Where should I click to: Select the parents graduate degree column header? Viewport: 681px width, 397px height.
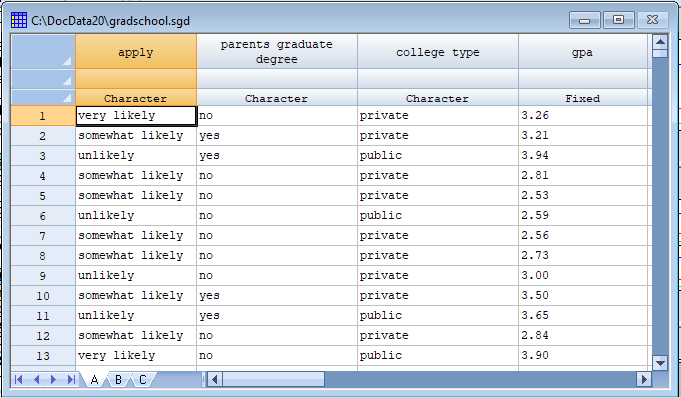pyautogui.click(x=277, y=52)
